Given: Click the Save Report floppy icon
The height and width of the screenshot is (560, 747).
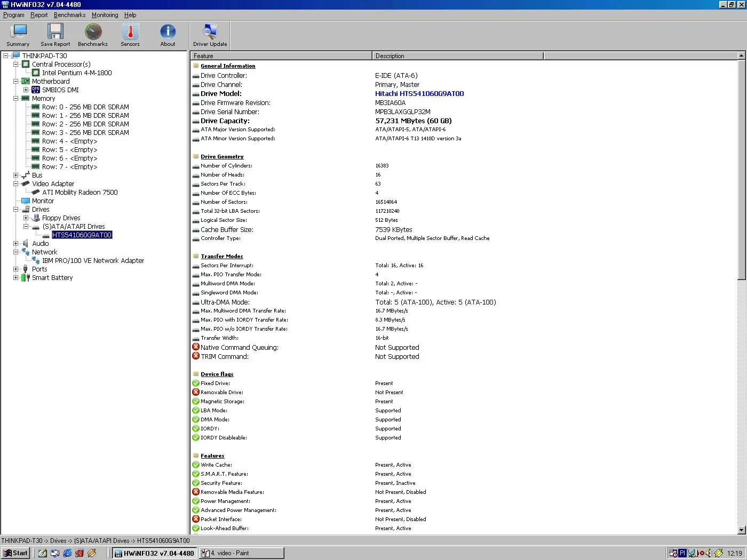Looking at the screenshot, I should coord(55,31).
